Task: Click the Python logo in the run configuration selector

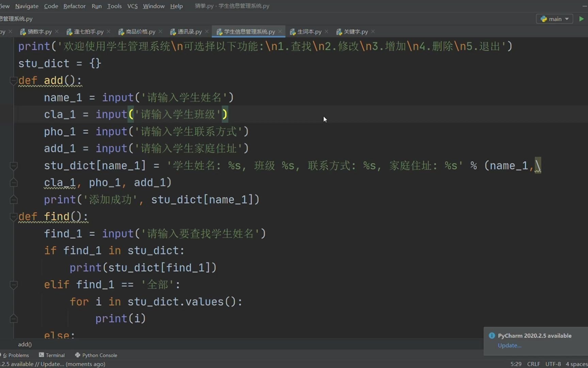Action: tap(544, 19)
